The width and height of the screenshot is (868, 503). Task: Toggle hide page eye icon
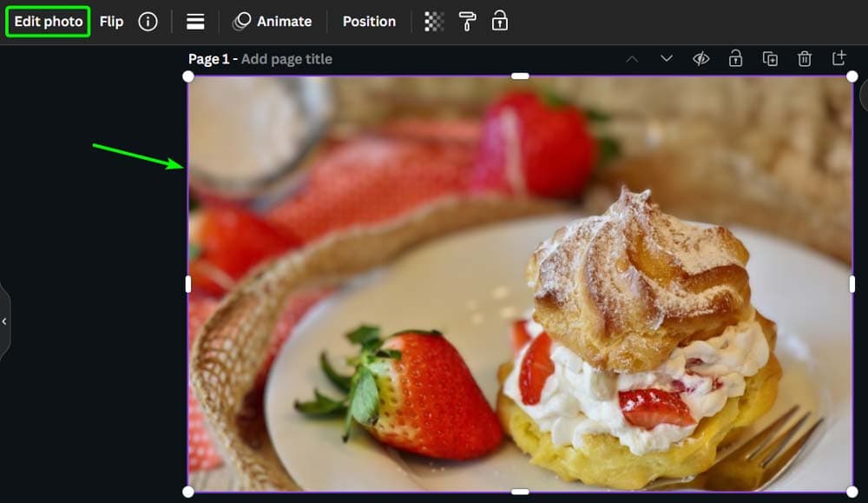tap(700, 59)
